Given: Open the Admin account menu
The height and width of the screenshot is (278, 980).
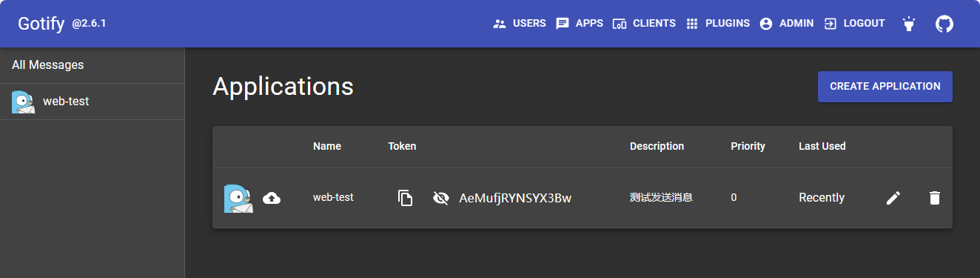Looking at the screenshot, I should click(786, 24).
